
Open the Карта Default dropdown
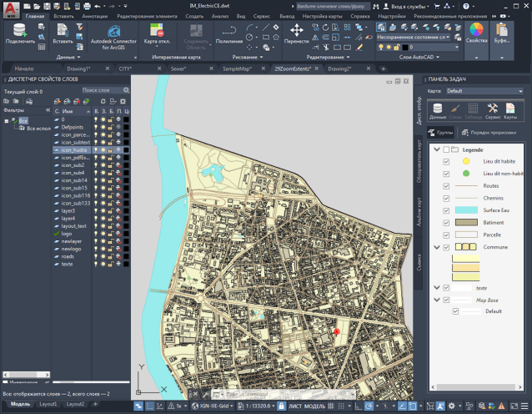(484, 91)
